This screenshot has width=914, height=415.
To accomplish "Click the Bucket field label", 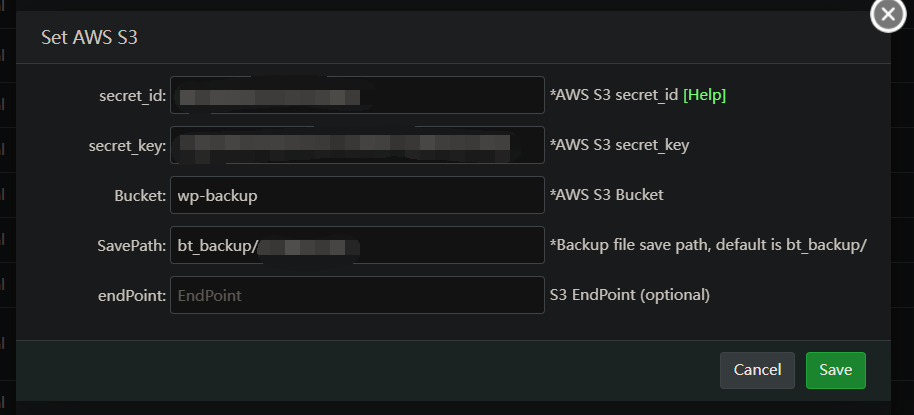I will 139,196.
